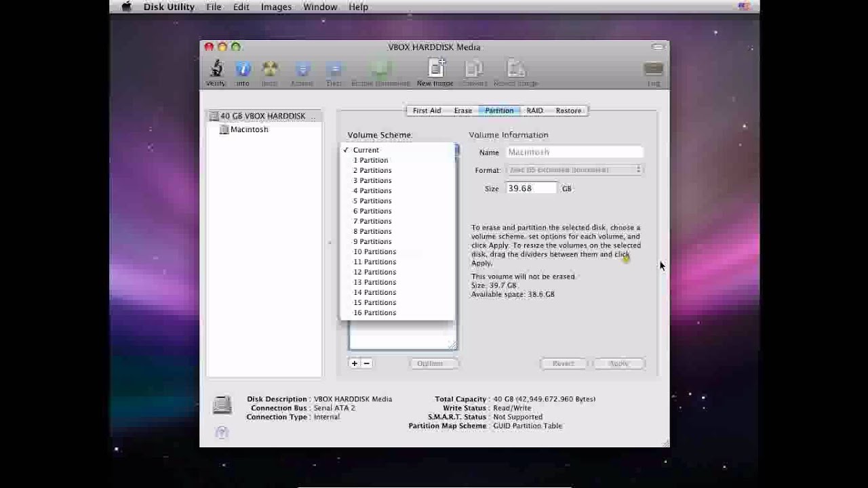Viewport: 868px width, 488px height.
Task: Open the Edit menu
Action: click(241, 7)
